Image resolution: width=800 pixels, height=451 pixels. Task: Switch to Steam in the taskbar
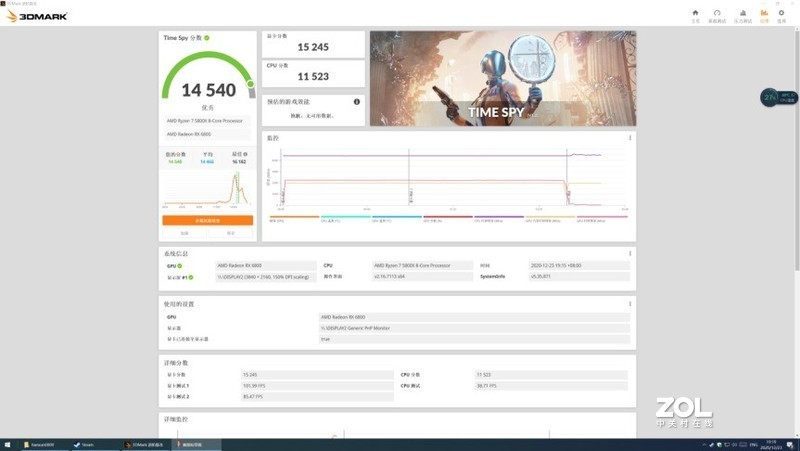[x=93, y=445]
